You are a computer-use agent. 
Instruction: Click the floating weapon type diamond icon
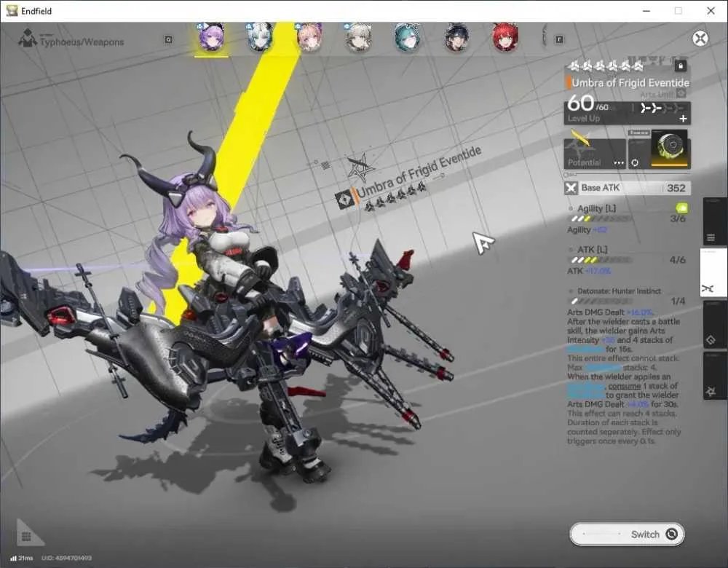344,200
